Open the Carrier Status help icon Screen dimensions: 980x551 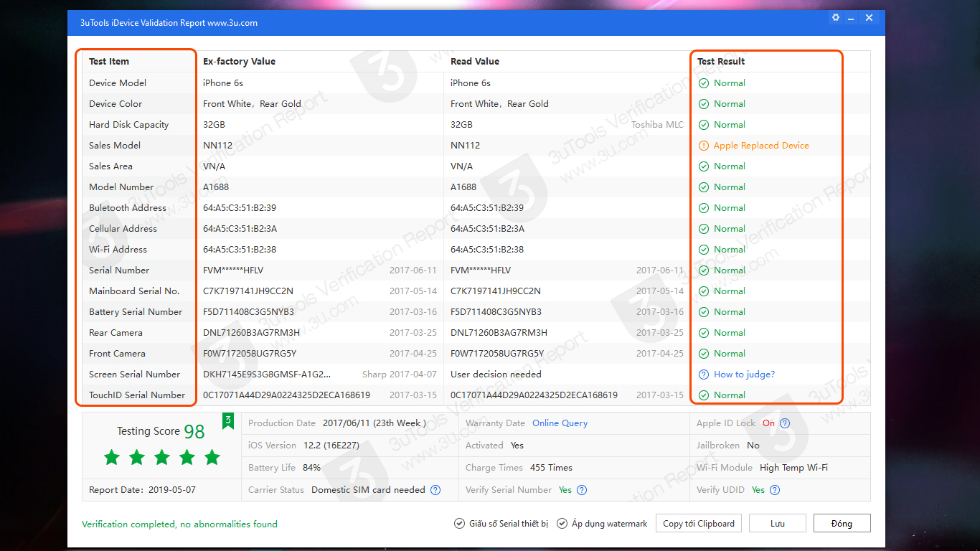(435, 490)
